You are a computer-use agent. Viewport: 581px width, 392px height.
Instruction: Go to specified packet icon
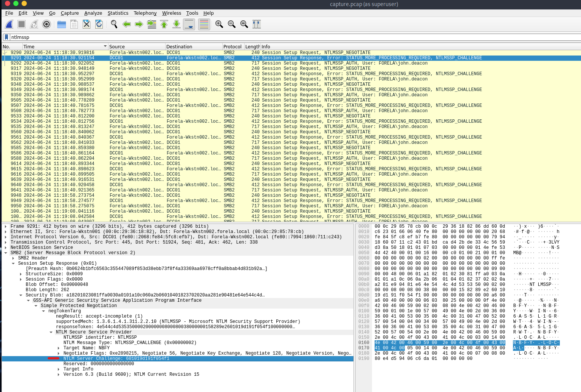[152, 24]
